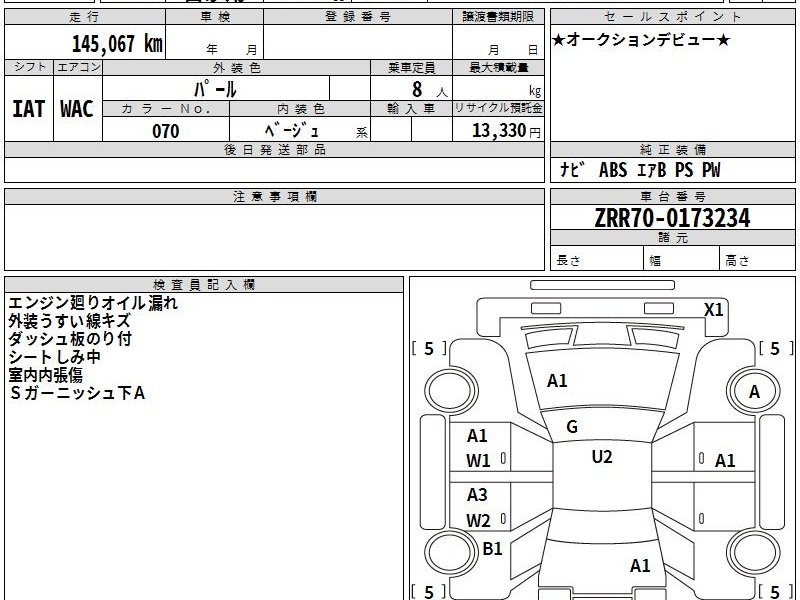Viewport: 800px width, 600px height.
Task: Click the エアコン header cell
Action: [x=78, y=67]
